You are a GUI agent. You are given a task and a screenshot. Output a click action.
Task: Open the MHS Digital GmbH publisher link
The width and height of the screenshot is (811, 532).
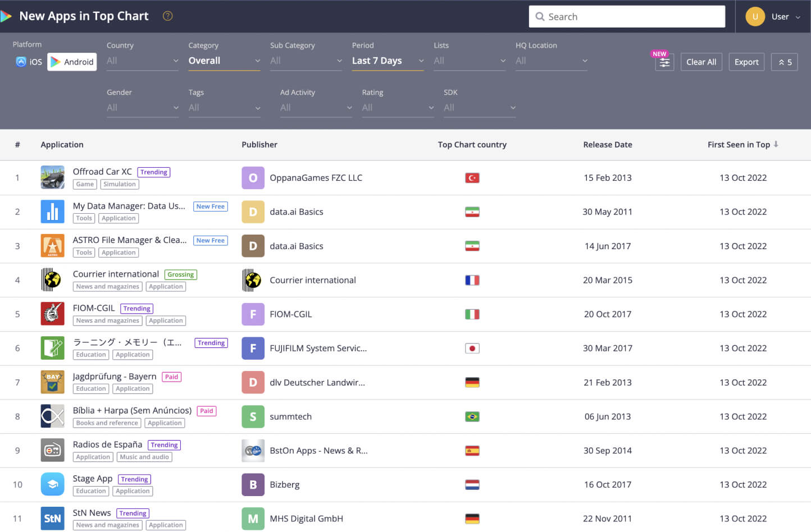tap(306, 519)
